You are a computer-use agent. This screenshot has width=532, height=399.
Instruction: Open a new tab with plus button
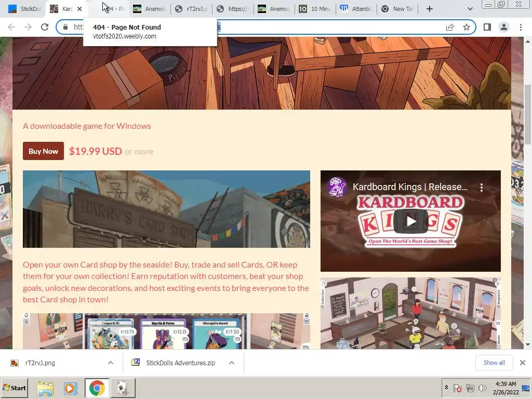(x=430, y=9)
